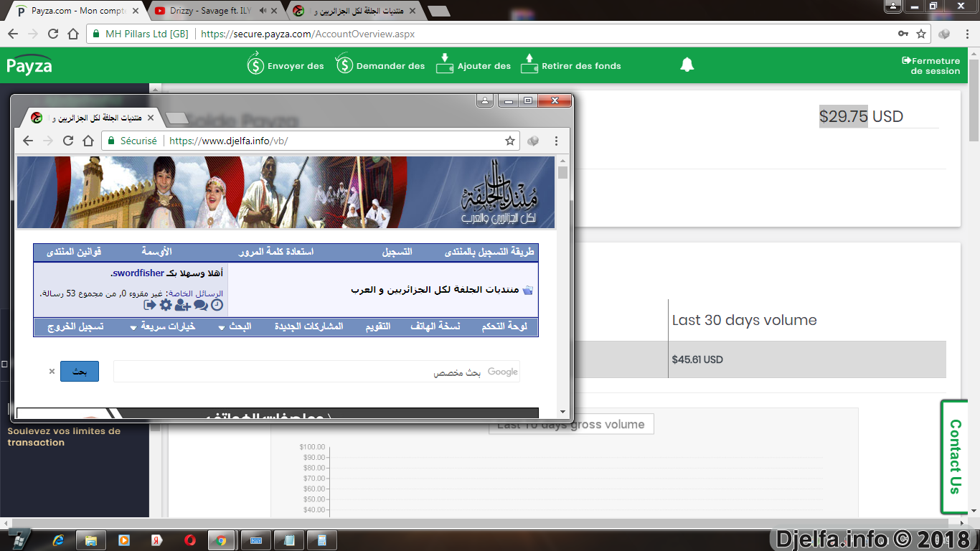Click home icon in Djelfa forum window

(x=88, y=141)
